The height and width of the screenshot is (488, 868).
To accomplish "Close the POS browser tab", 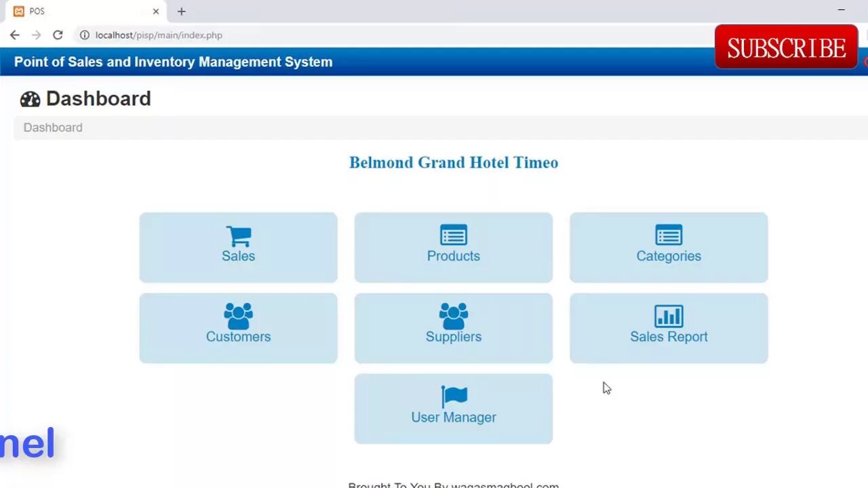I will point(156,12).
